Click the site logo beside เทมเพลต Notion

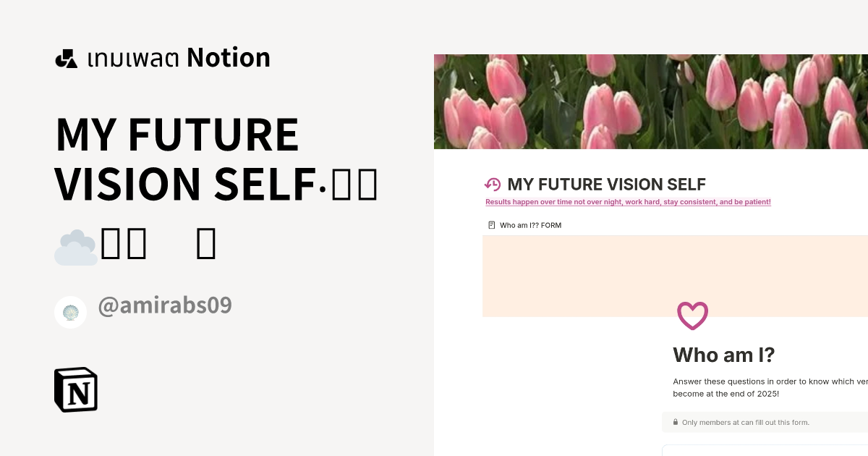click(x=66, y=57)
